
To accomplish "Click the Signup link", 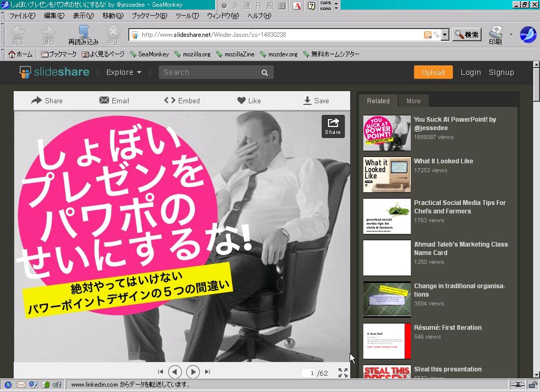I will (x=501, y=72).
